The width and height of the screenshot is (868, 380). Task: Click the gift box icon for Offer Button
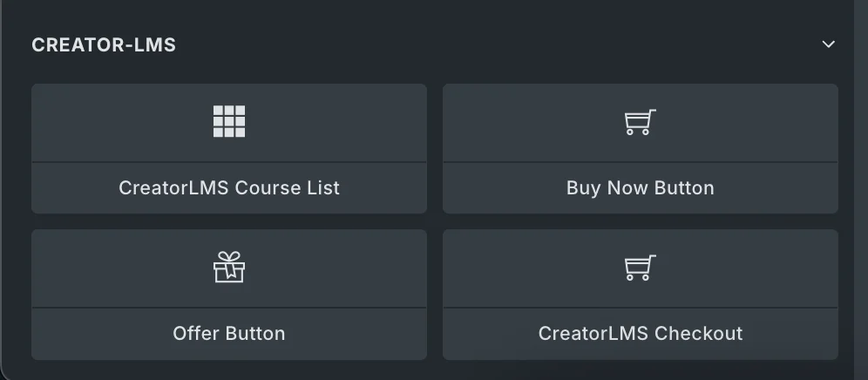click(x=229, y=268)
